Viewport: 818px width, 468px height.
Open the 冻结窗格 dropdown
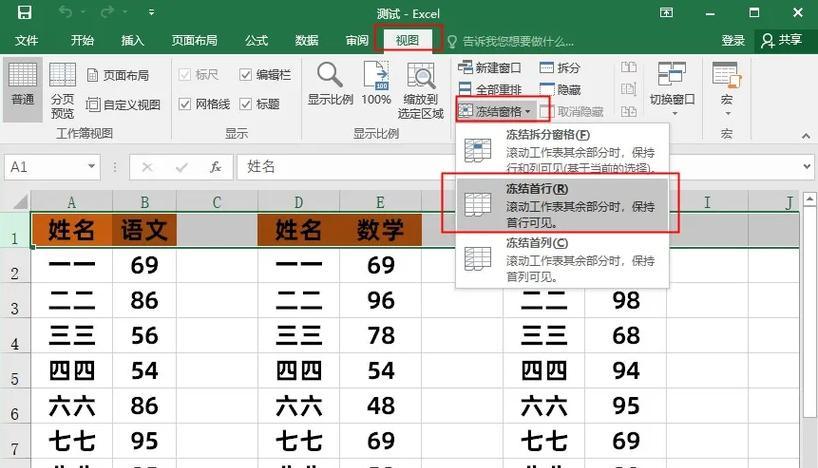(495, 111)
